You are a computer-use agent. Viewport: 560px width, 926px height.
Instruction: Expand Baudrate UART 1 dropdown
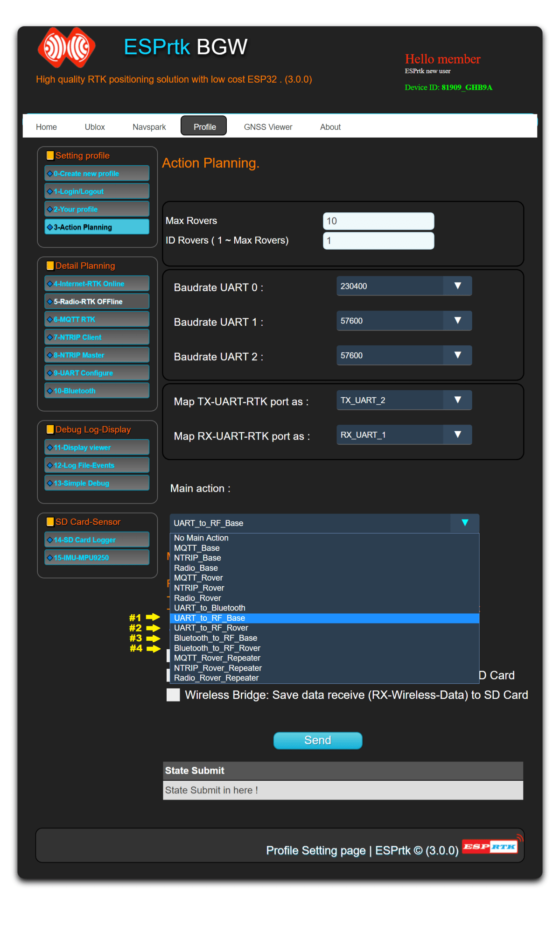point(404,321)
